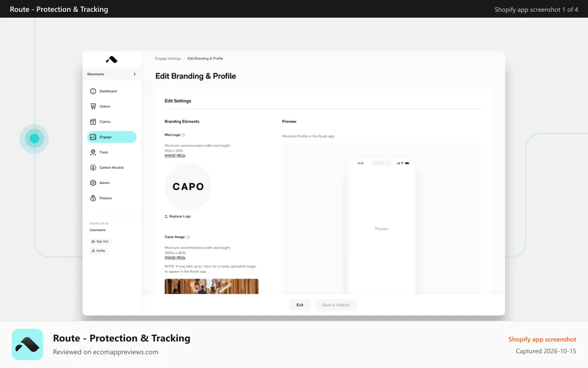
Task: Click the Save & Publish button
Action: 336,305
